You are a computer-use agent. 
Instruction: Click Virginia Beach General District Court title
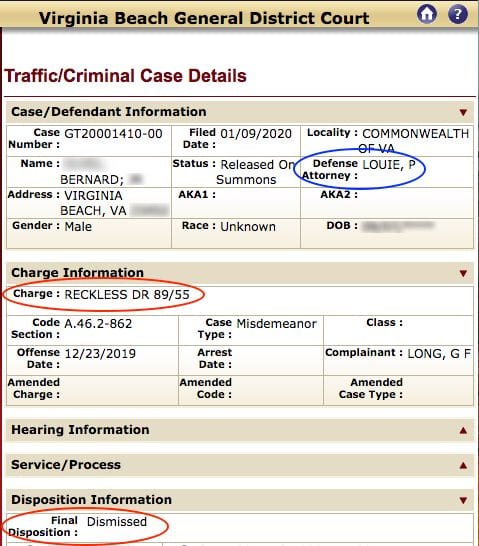[x=204, y=18]
